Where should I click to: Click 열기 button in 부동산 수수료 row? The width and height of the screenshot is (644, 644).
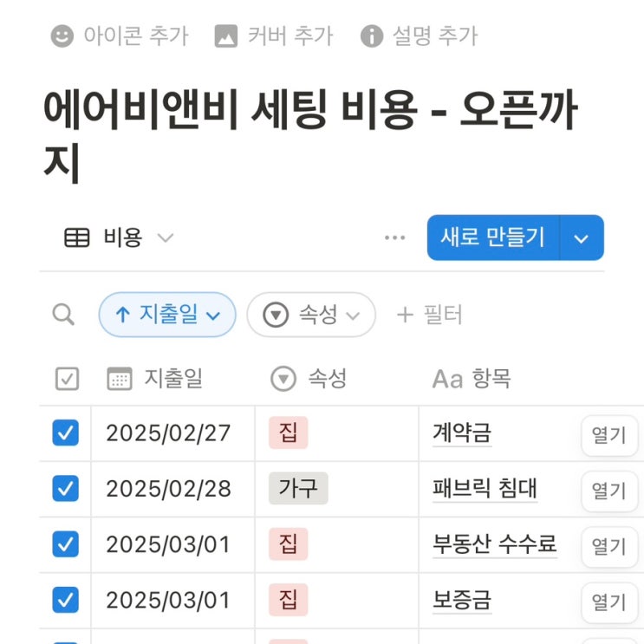point(609,547)
